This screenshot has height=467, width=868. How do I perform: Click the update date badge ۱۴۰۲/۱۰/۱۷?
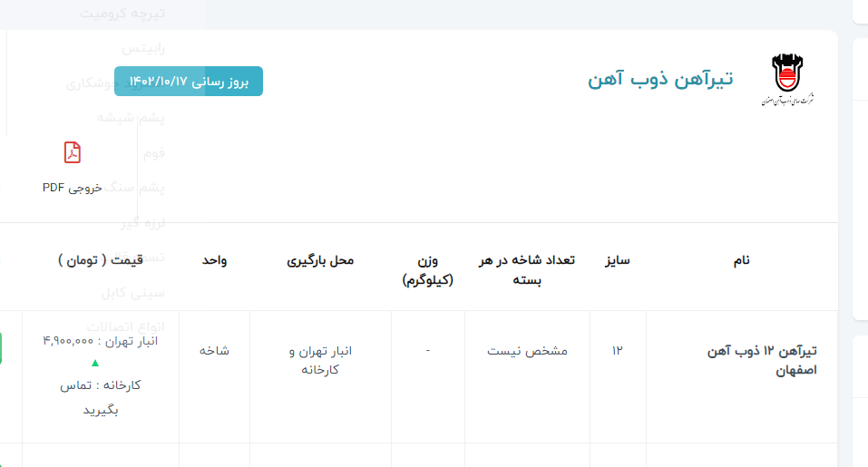[189, 82]
